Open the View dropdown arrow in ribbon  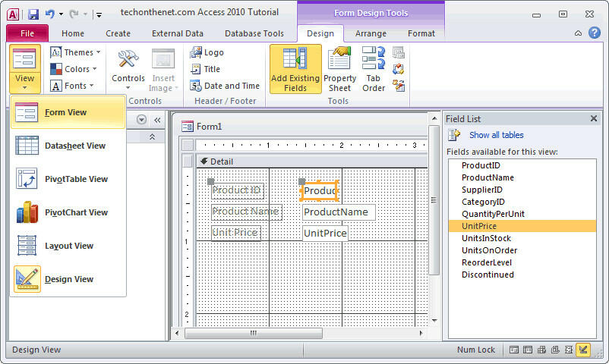coord(24,88)
